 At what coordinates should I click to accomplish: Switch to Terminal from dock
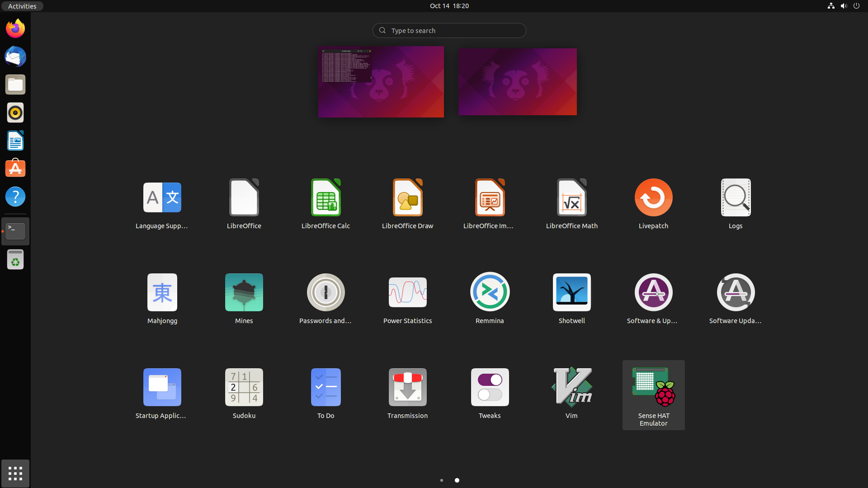15,231
